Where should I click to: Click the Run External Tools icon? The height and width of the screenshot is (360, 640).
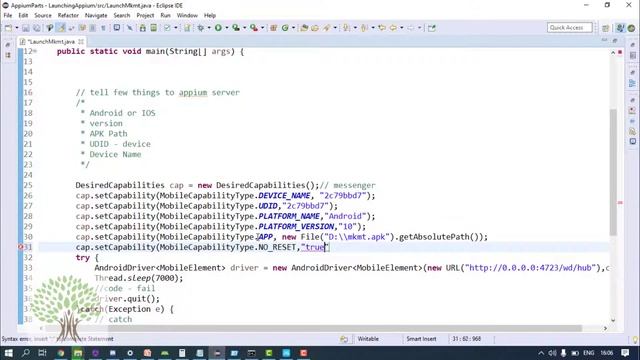(x=254, y=28)
